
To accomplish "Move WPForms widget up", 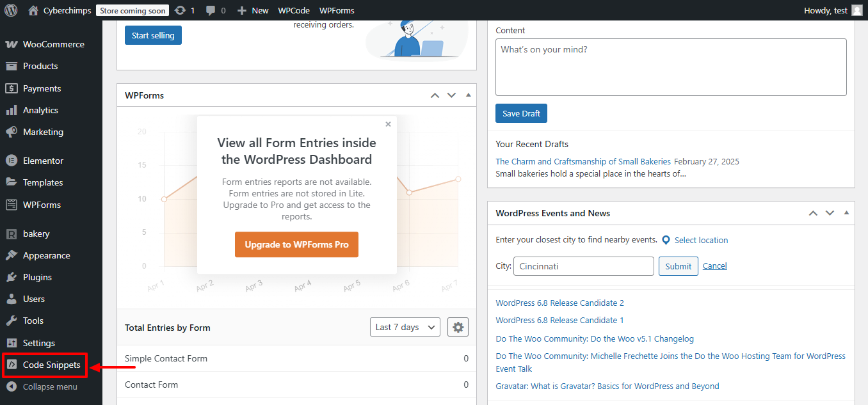I will (435, 95).
